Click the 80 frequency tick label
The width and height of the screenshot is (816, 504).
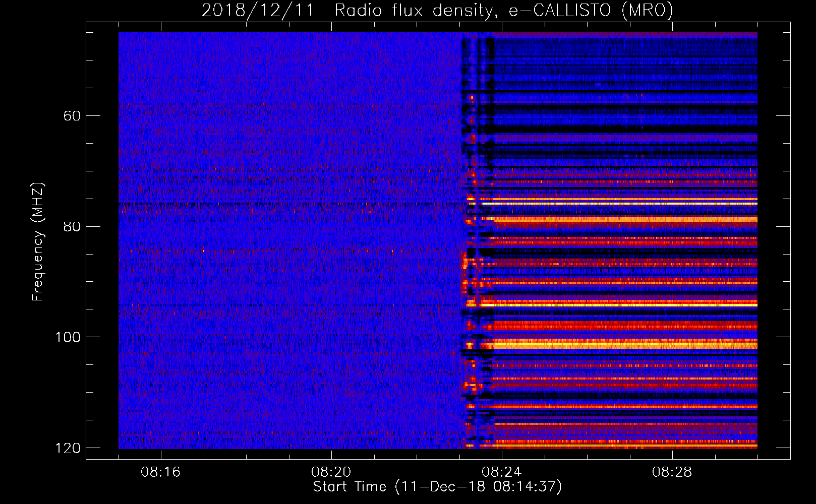click(72, 226)
